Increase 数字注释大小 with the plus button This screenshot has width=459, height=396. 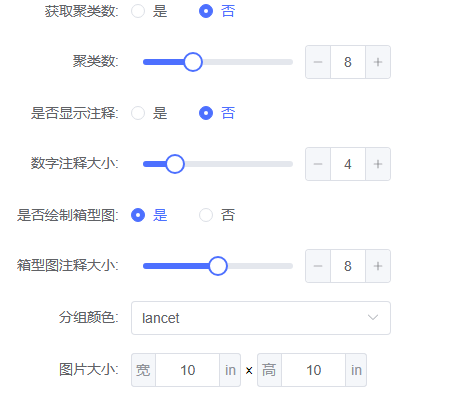tap(378, 164)
